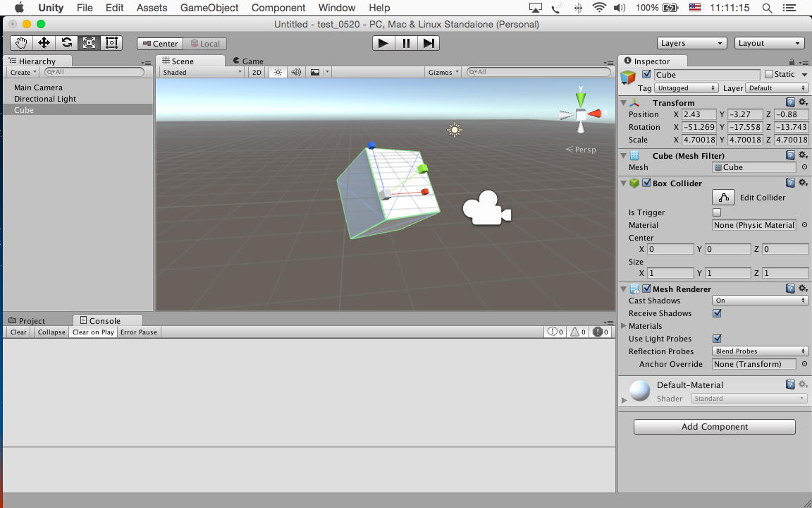This screenshot has width=812, height=508.
Task: Select the Hand tool in toolbar
Action: click(21, 43)
